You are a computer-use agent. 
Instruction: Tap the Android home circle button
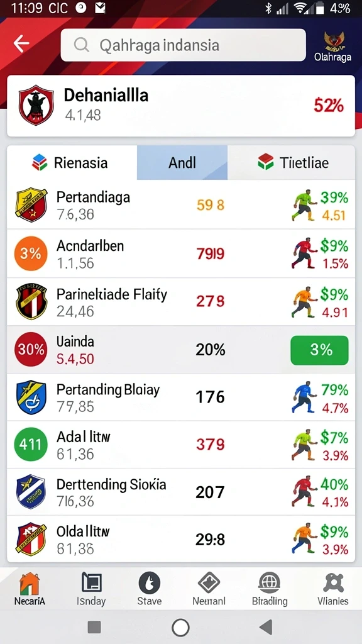(x=180, y=627)
